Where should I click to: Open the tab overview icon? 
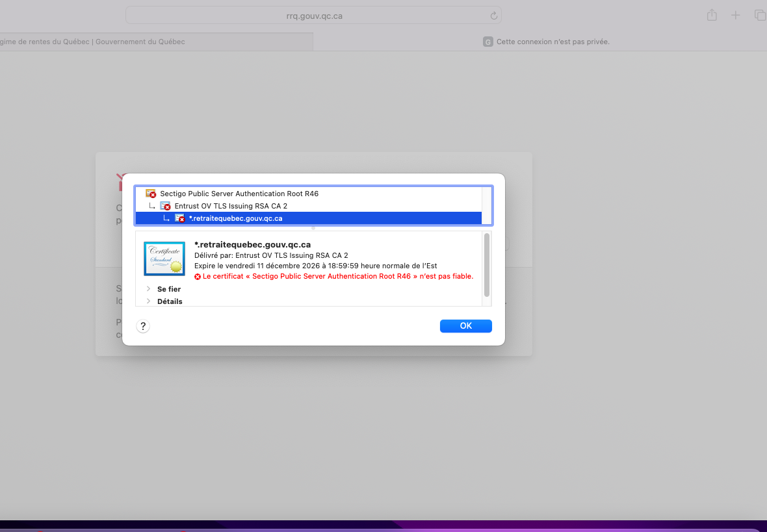[760, 15]
